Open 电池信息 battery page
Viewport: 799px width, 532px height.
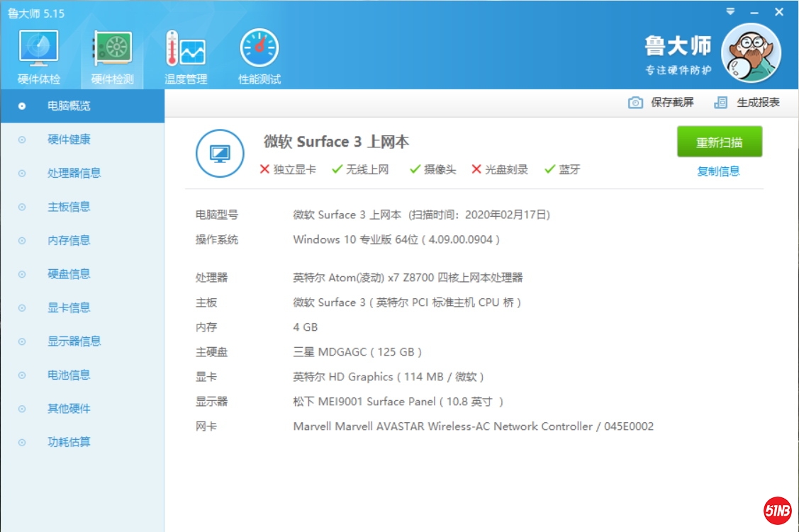pyautogui.click(x=69, y=375)
